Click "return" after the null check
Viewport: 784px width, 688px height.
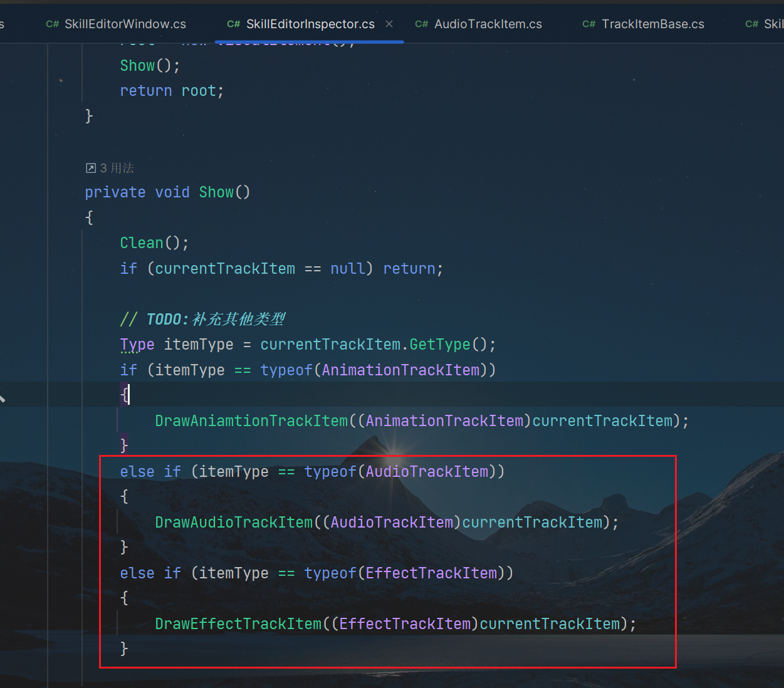[409, 269]
